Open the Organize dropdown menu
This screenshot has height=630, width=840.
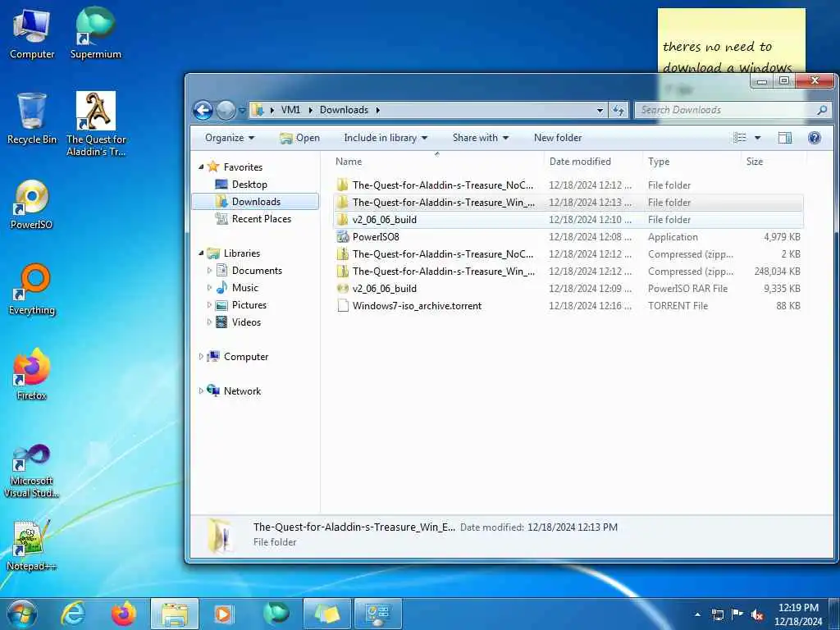[x=230, y=138]
